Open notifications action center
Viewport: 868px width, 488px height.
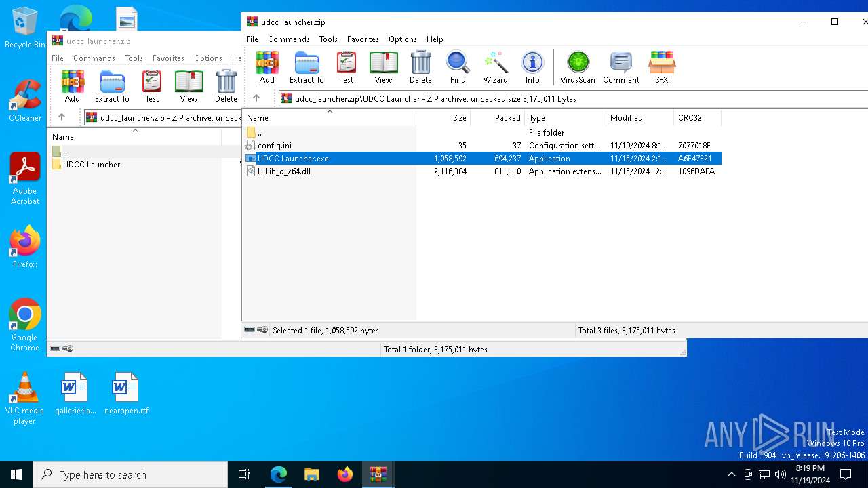846,474
